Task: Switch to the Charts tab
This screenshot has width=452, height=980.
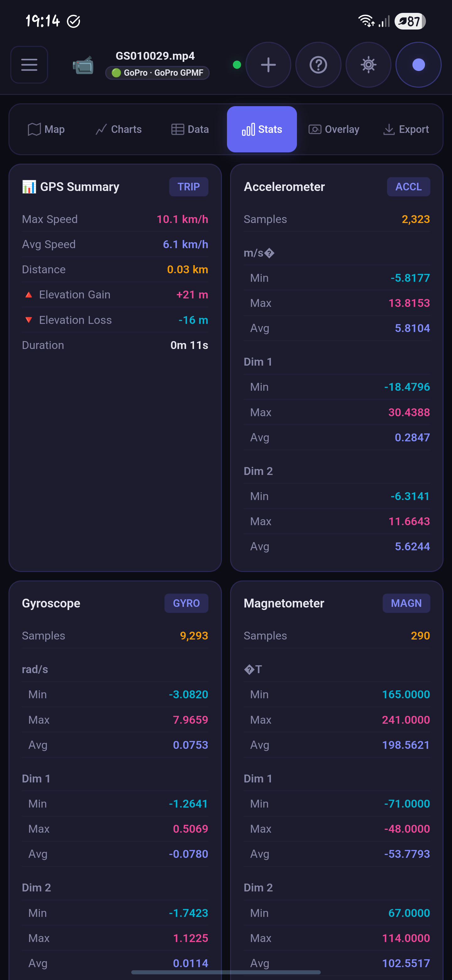Action: [118, 129]
